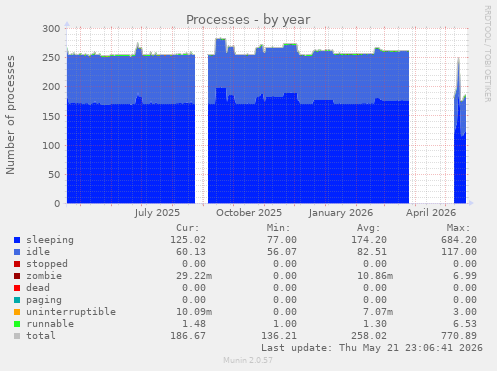Click the 'April 2026' x-axis label
The image size is (497, 371).
[431, 213]
